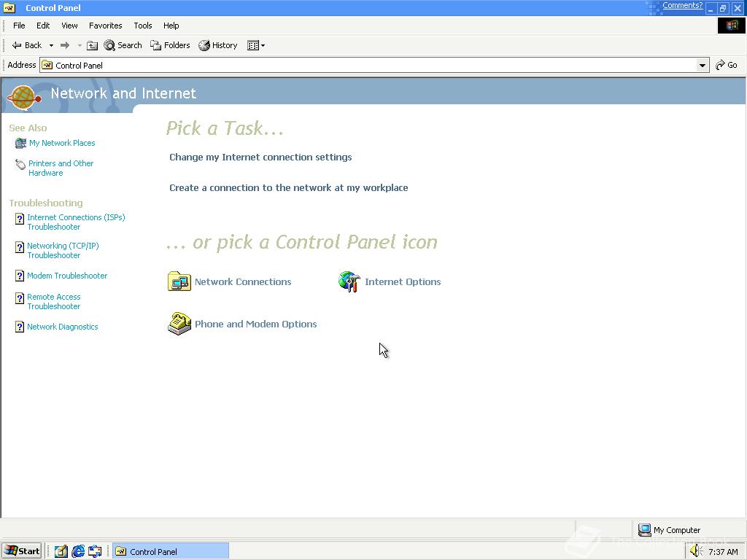
Task: Open the Internet Options icon
Action: pyautogui.click(x=349, y=281)
